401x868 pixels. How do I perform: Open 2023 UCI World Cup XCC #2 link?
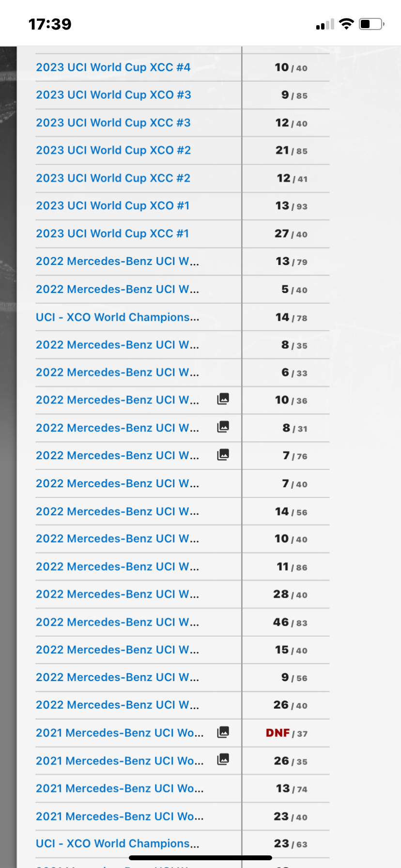[x=113, y=178]
